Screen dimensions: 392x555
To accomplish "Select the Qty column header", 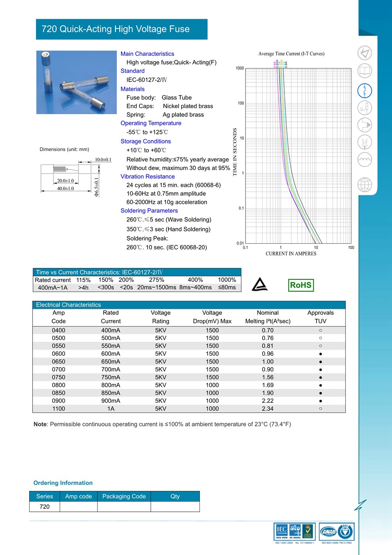I will 175,496.
